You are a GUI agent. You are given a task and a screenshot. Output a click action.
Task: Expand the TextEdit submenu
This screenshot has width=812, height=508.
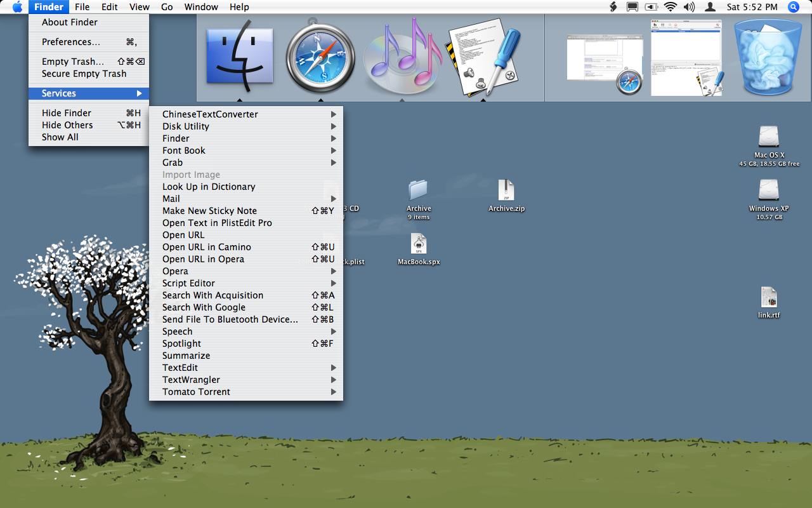(x=246, y=368)
